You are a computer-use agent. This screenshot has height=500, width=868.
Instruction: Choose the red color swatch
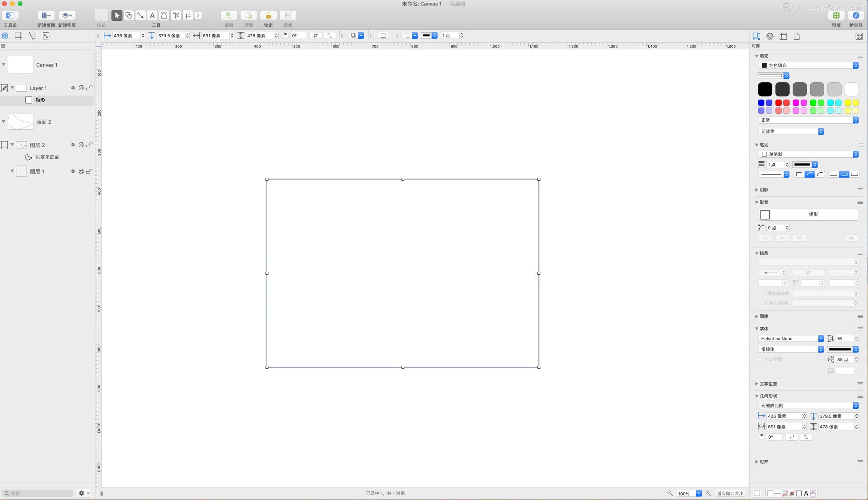(778, 103)
